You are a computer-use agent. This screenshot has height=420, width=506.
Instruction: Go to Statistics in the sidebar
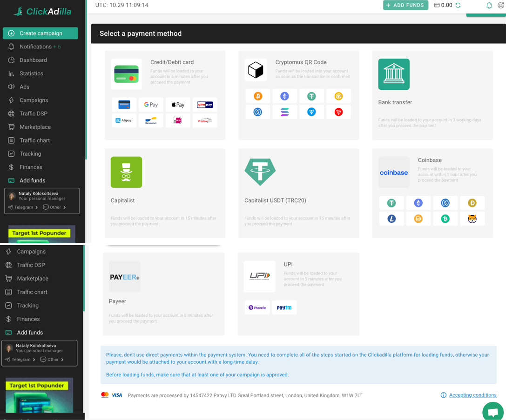coord(31,73)
